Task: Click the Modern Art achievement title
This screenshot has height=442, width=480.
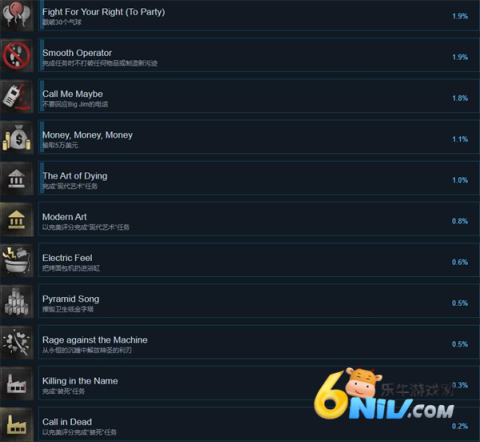Action: [64, 217]
